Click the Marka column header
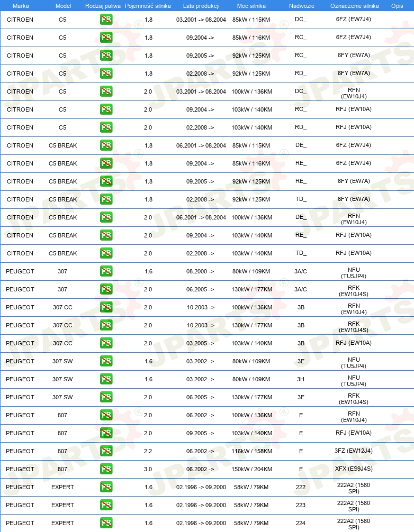The image size is (414, 532). click(21, 6)
